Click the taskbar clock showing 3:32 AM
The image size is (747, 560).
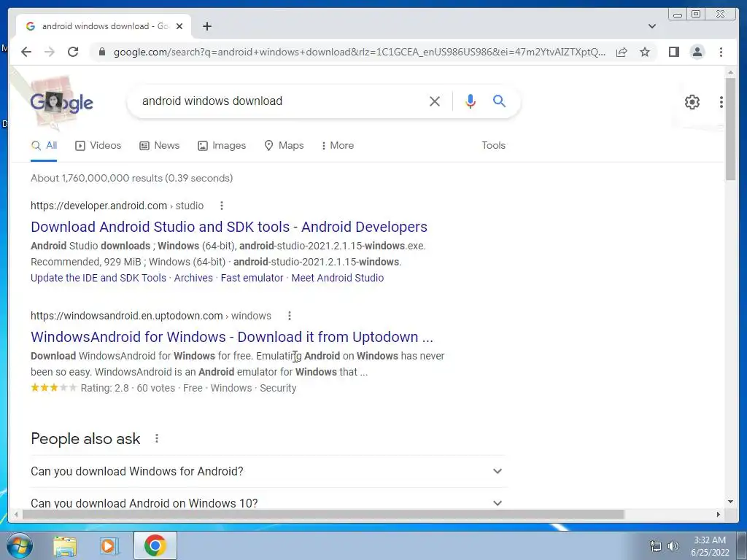710,546
